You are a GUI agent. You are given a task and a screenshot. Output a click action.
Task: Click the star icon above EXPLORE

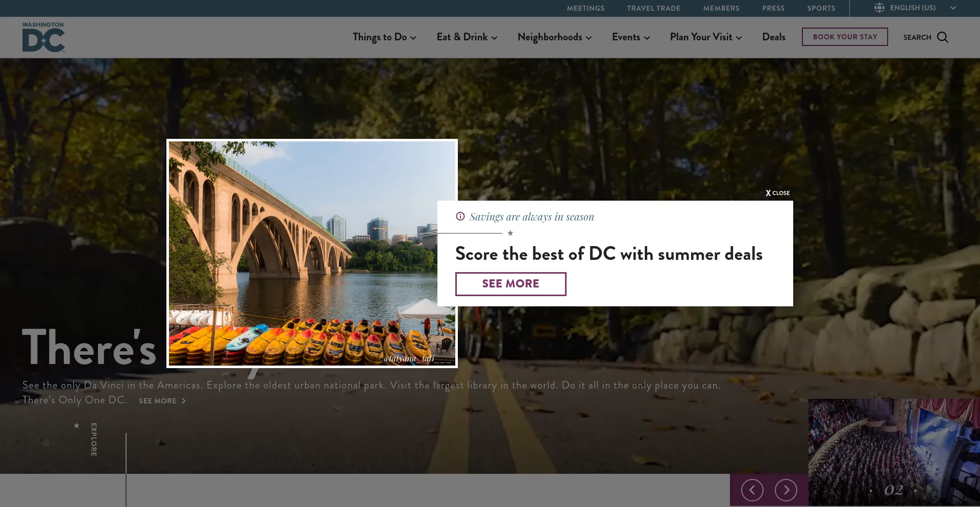coord(77,425)
